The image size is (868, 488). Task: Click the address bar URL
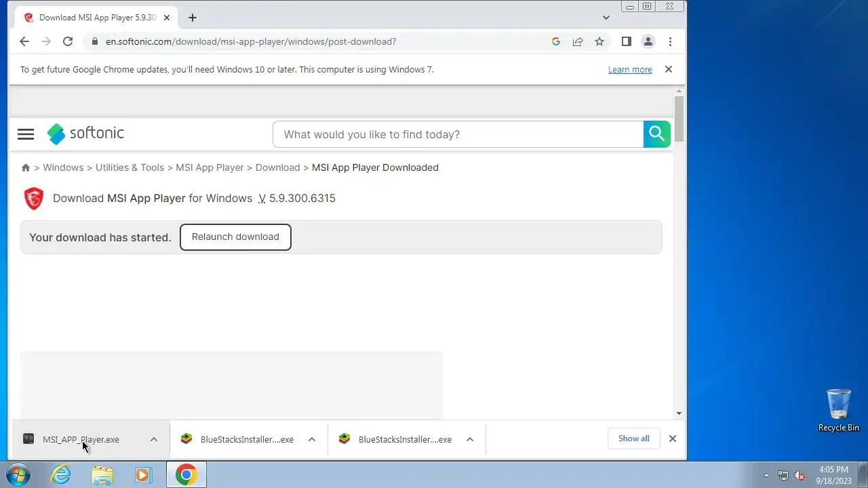[x=251, y=41]
